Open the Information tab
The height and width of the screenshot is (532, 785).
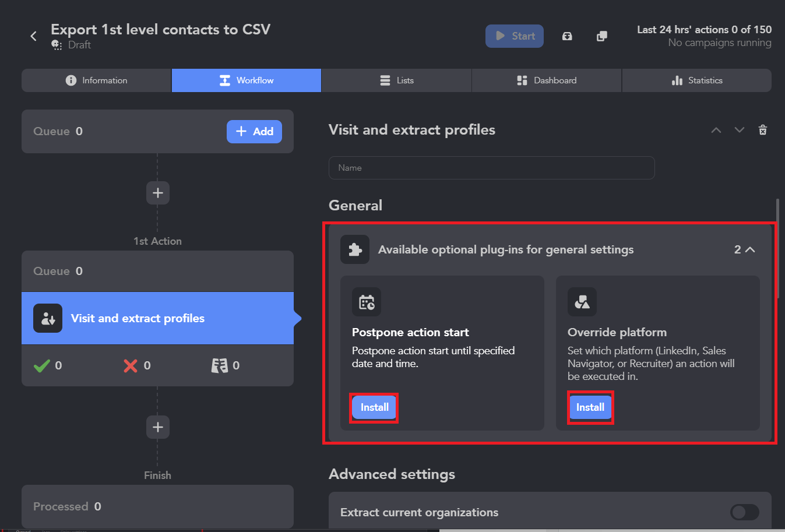tap(97, 80)
